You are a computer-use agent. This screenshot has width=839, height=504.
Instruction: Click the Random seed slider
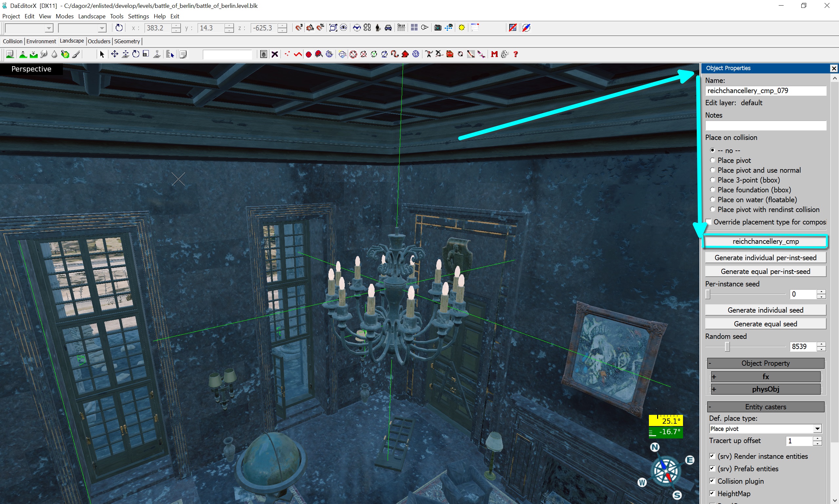click(727, 347)
